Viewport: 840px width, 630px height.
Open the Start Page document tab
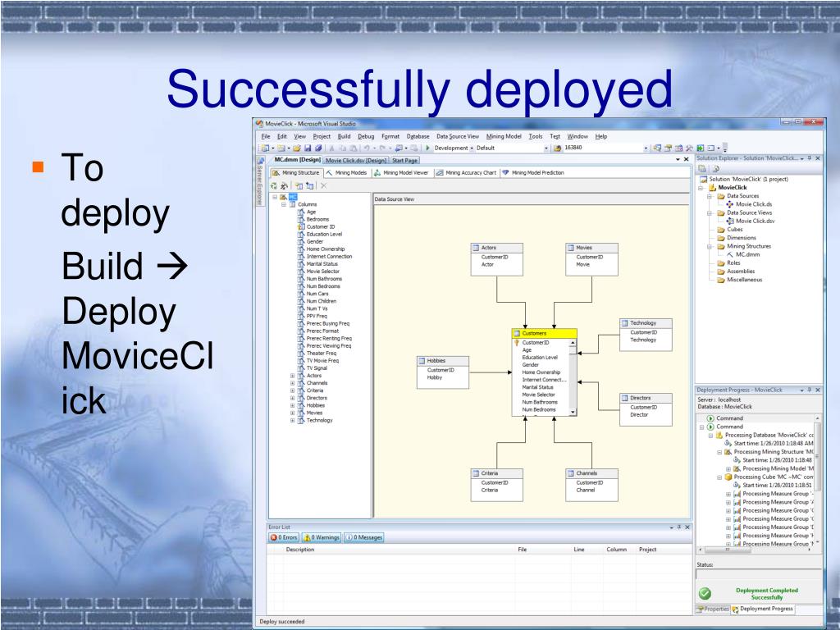click(x=404, y=160)
